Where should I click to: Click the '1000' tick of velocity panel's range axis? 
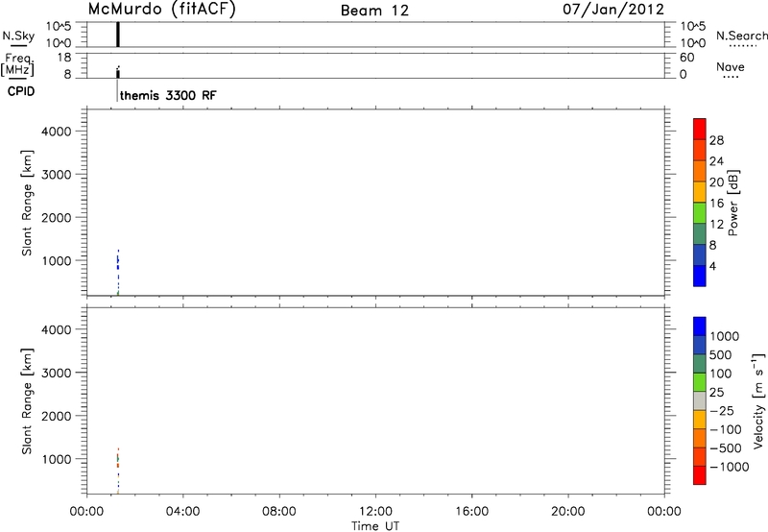pyautogui.click(x=57, y=459)
